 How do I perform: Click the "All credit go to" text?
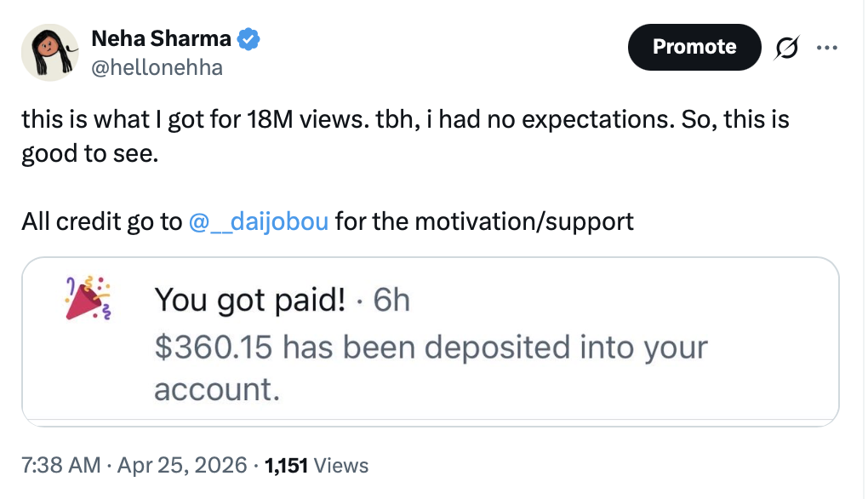(101, 222)
